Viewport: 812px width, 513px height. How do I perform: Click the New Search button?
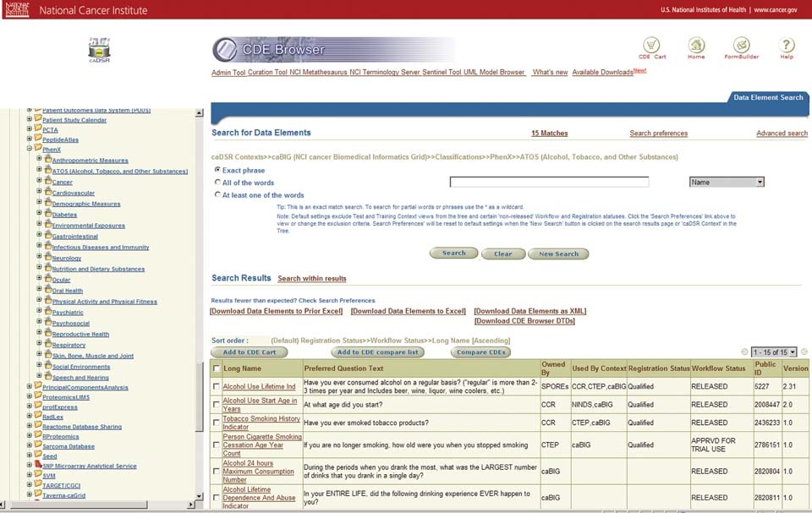pyautogui.click(x=558, y=254)
